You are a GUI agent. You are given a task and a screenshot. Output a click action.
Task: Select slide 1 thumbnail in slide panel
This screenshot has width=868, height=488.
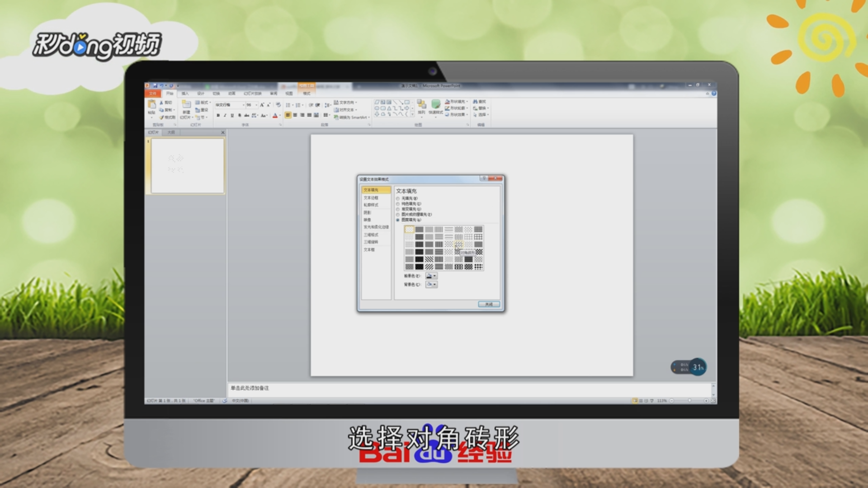187,166
